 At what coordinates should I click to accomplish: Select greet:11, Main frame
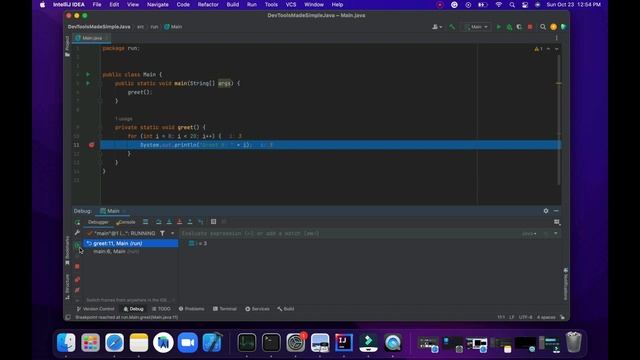tap(131, 243)
